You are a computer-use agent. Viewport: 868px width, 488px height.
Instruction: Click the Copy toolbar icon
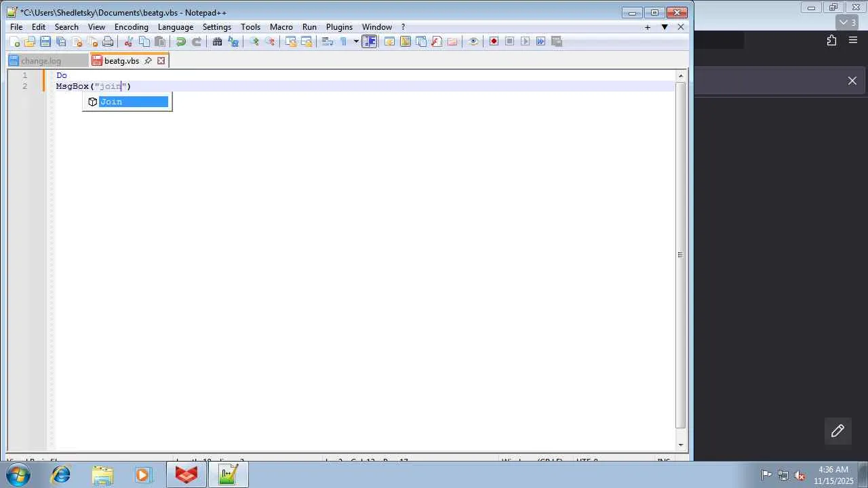(144, 41)
